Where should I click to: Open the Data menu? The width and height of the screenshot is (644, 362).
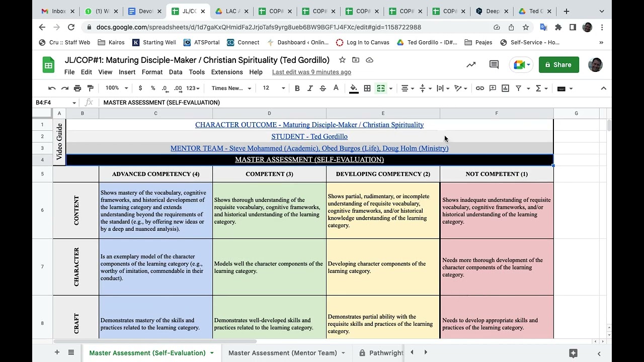176,72
